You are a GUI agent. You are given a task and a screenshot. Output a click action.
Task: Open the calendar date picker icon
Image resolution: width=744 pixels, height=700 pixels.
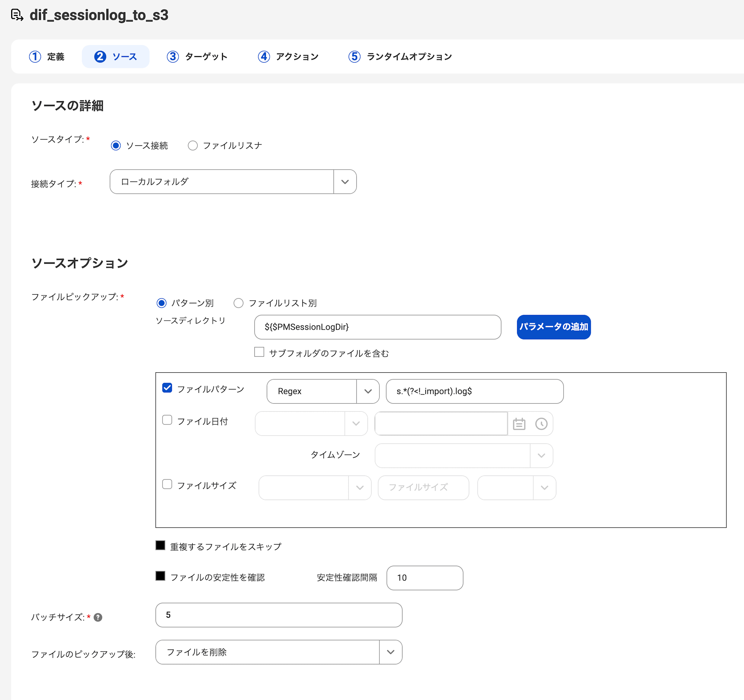(x=519, y=424)
